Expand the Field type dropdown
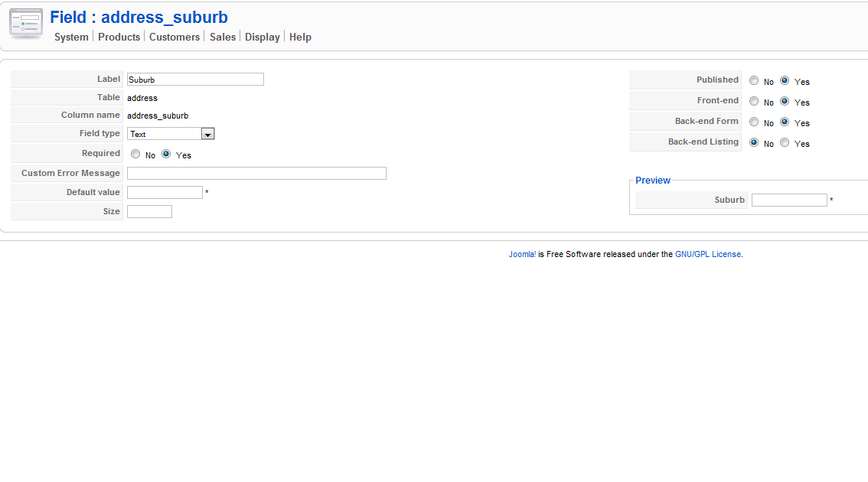The height and width of the screenshot is (482, 868). (207, 134)
